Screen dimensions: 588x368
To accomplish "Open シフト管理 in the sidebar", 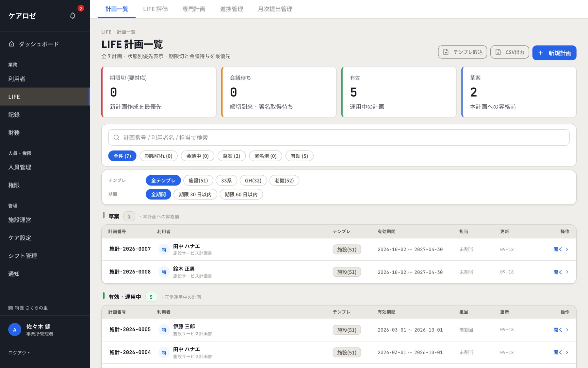I will tap(45, 256).
